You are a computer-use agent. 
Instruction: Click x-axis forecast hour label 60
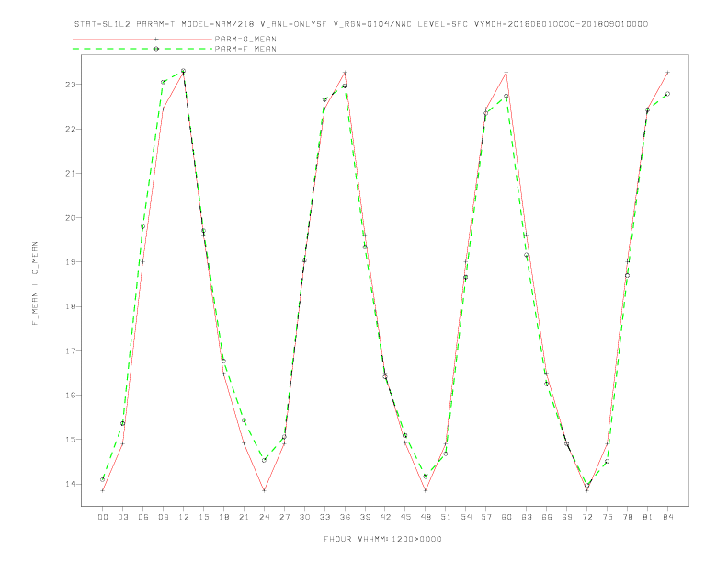click(x=506, y=517)
